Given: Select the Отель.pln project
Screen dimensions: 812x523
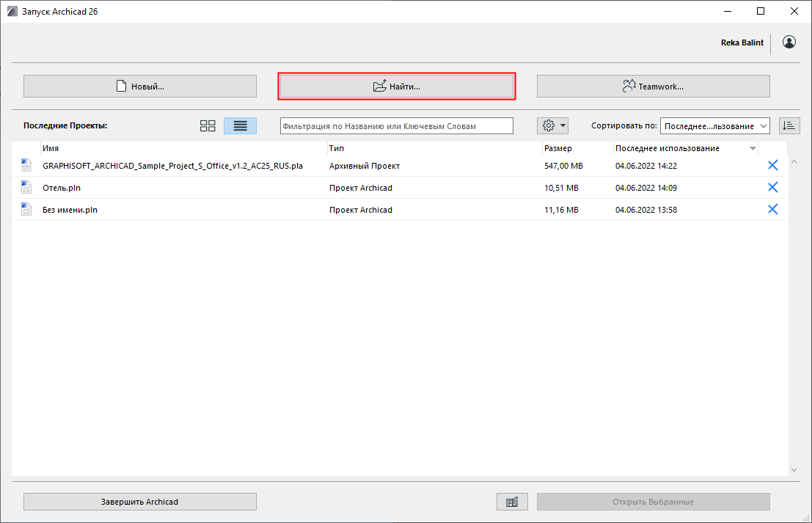Looking at the screenshot, I should 400,188.
